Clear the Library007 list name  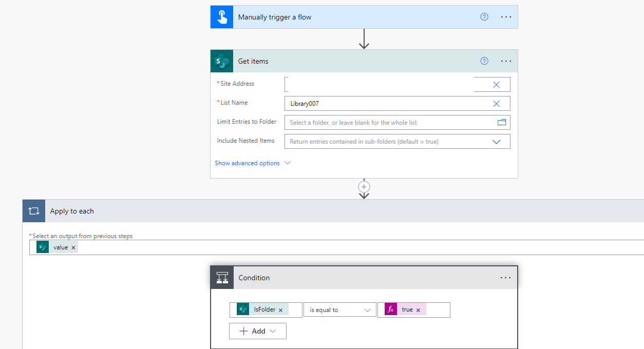[497, 104]
